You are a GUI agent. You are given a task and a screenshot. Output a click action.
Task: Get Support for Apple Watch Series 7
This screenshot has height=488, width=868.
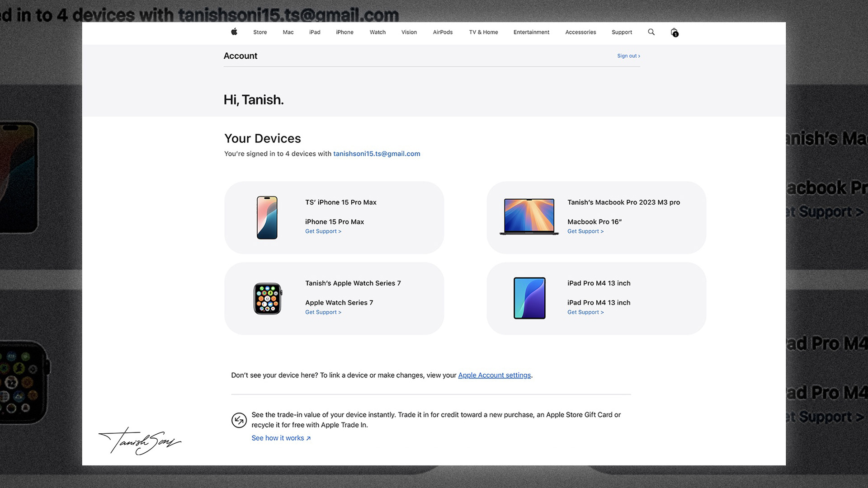coord(323,312)
